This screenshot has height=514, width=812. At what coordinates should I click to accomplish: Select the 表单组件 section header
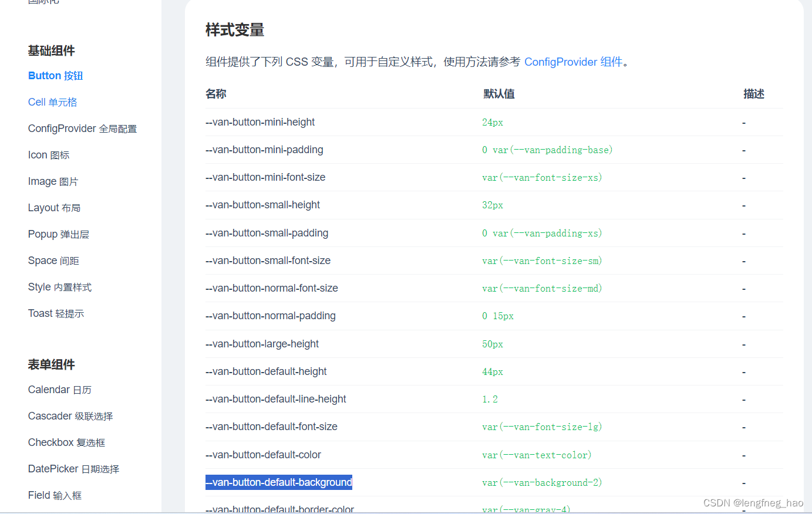pyautogui.click(x=51, y=364)
